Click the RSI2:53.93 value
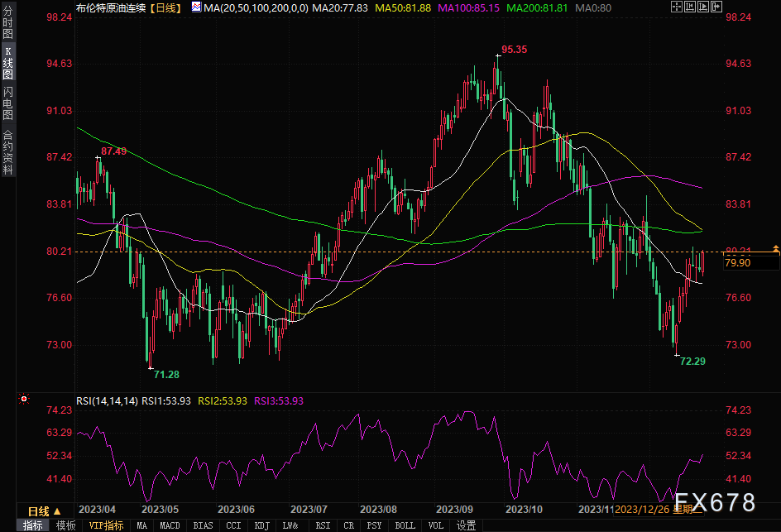Screen dimensions: 781x532 click(x=223, y=401)
